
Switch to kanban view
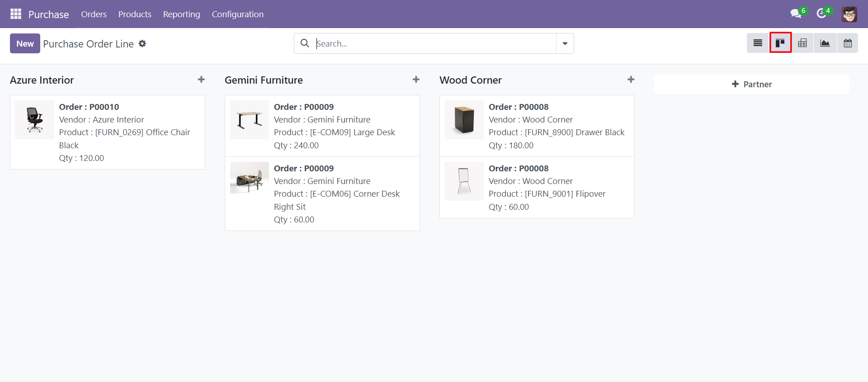coord(780,43)
